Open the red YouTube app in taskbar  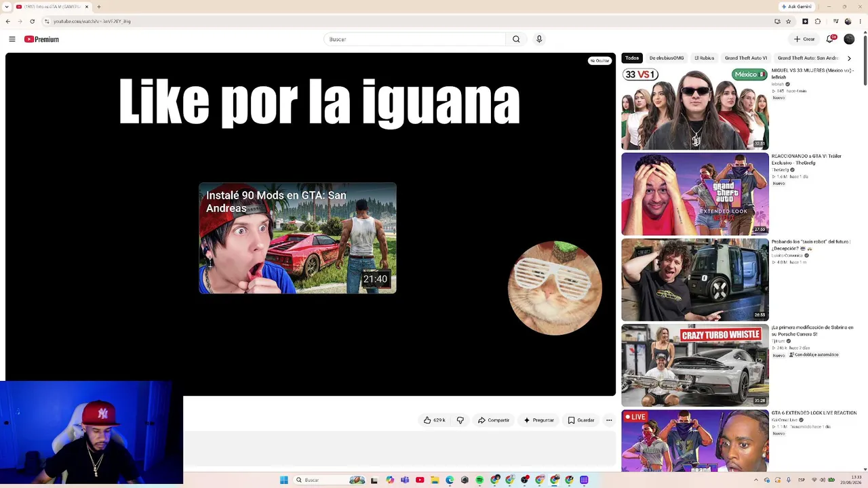point(420,480)
